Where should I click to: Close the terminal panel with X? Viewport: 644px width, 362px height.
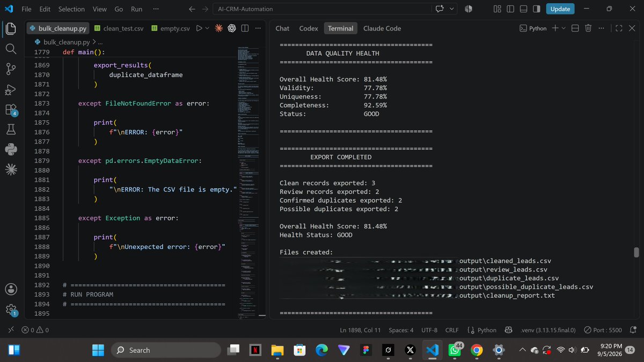click(631, 28)
